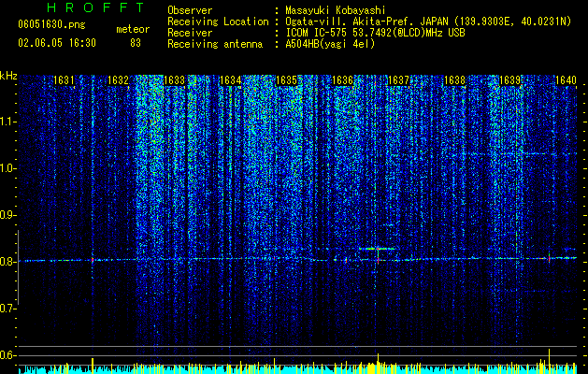This screenshot has height=374, width=588.
Task: Click the date stamp 02.06.05 16:30
Action: (x=57, y=43)
